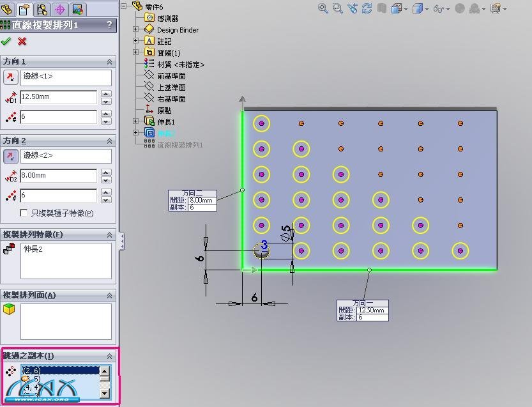This screenshot has height=407, width=532.
Task: Collapse the 複製排列特徵 section
Action: click(x=109, y=234)
